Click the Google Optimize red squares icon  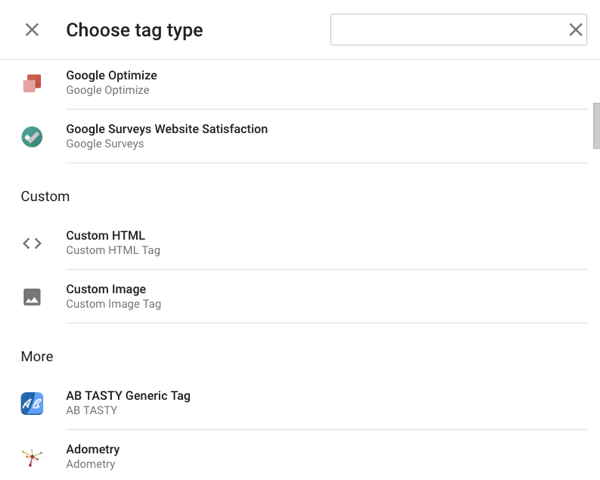click(32, 83)
